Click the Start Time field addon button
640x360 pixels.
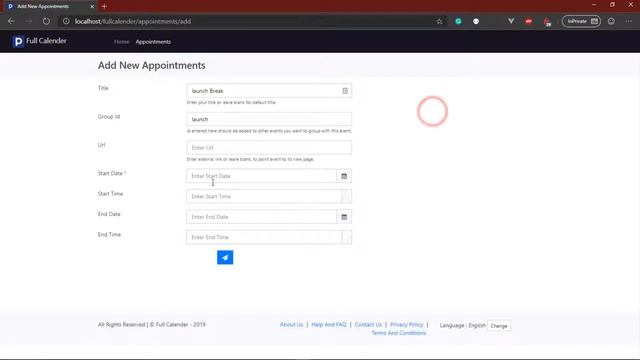pyautogui.click(x=347, y=196)
